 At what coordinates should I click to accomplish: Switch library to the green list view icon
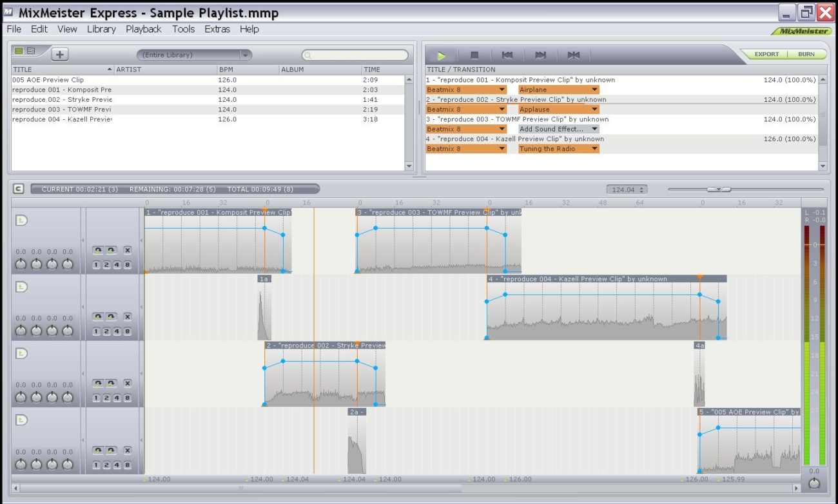(19, 51)
